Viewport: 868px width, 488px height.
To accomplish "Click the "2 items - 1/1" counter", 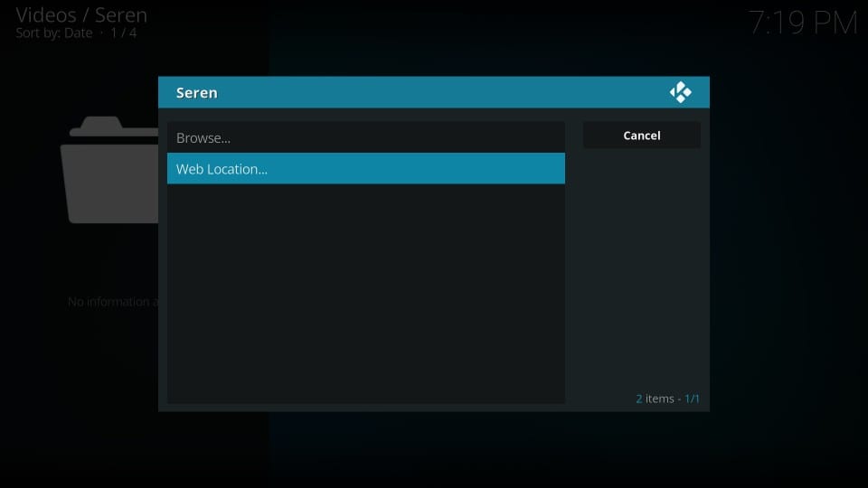I will click(x=667, y=399).
